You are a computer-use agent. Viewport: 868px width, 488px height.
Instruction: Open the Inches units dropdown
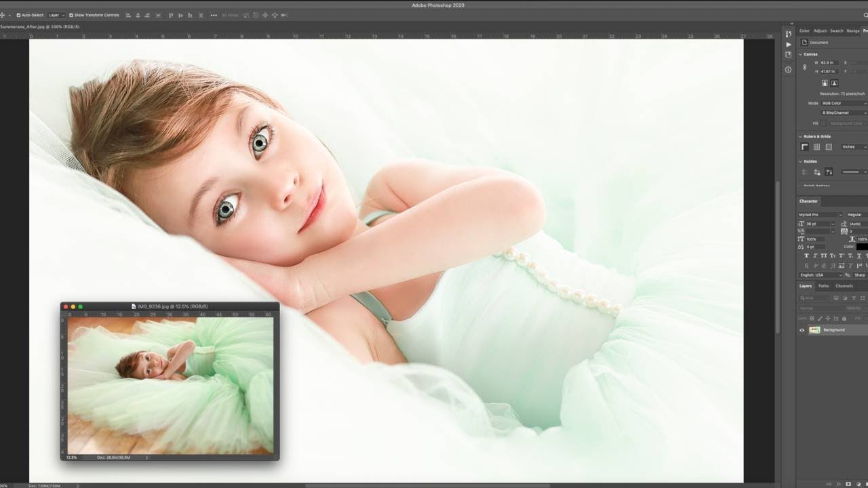point(854,147)
